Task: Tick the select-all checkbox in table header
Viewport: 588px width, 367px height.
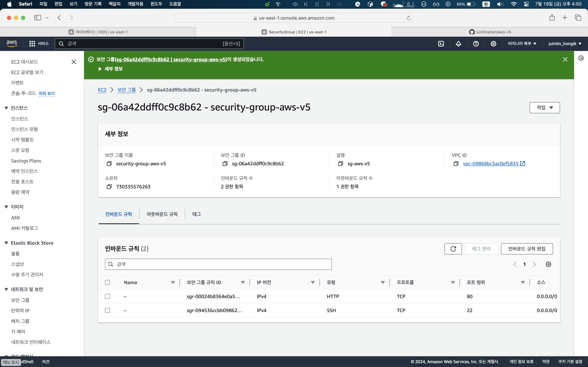Action: click(107, 282)
